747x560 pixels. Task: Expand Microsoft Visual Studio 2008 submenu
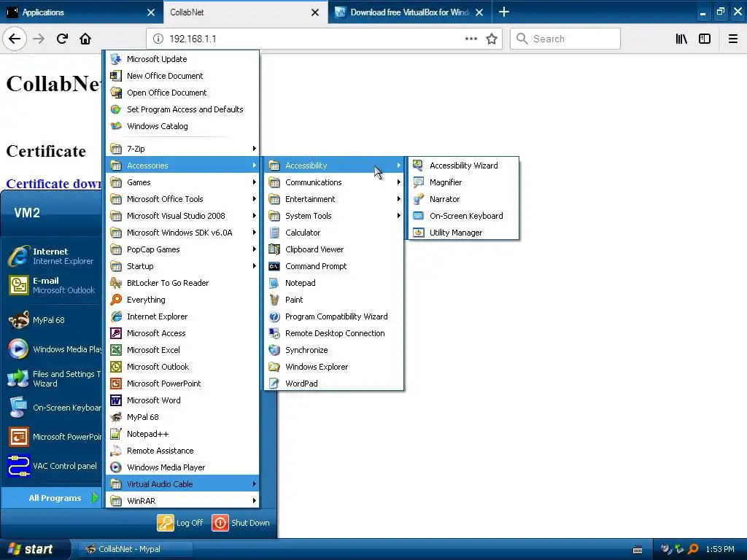pos(182,216)
